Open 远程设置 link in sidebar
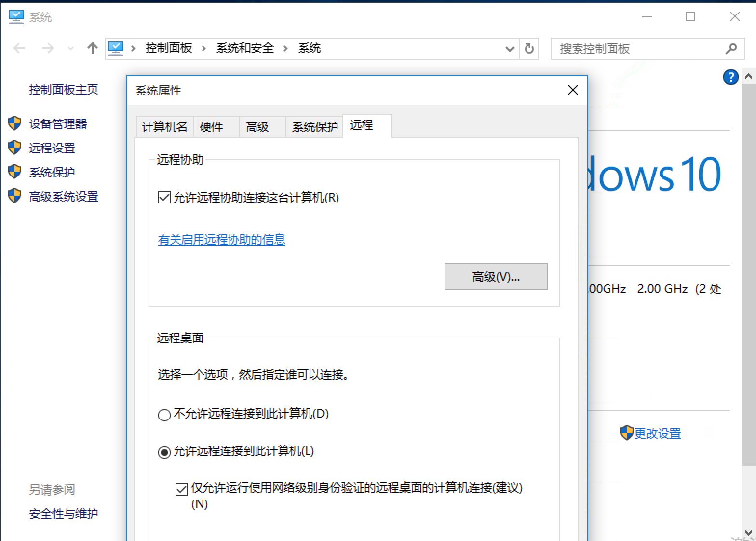This screenshot has height=541, width=756. [52, 148]
